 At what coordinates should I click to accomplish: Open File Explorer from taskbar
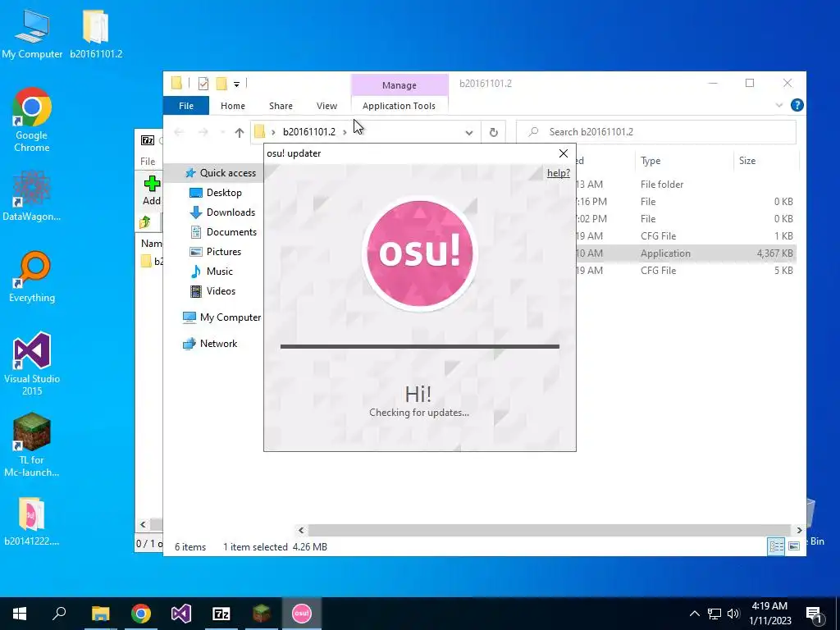pos(100,614)
